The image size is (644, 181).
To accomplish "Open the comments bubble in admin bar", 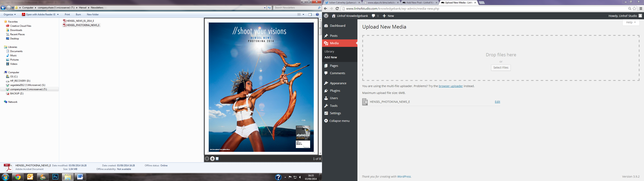I will (375, 16).
